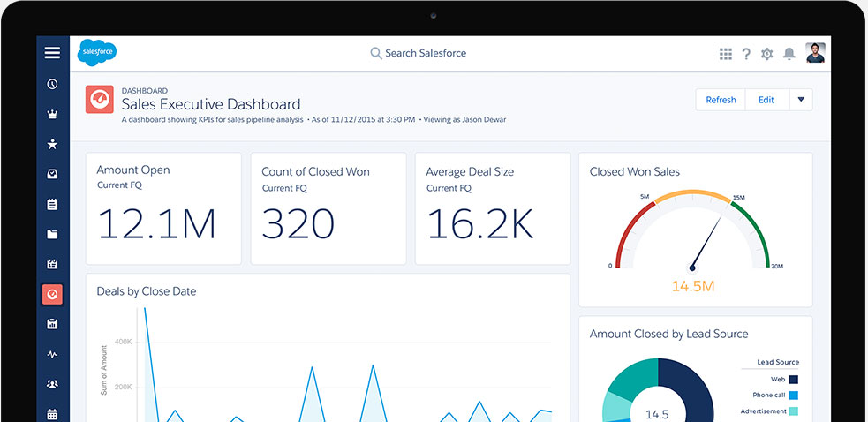Click the clock icon in the sidebar
The image size is (868, 422).
[52, 84]
